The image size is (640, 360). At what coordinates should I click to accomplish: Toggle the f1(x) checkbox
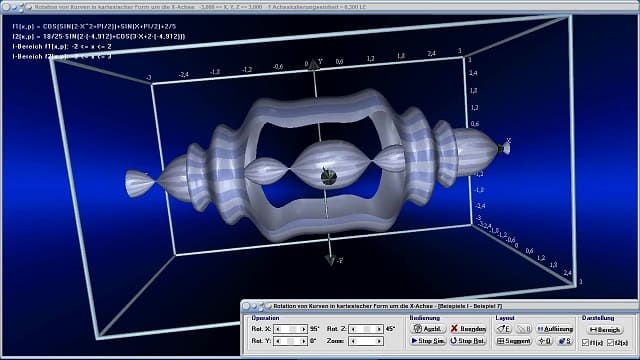click(586, 343)
